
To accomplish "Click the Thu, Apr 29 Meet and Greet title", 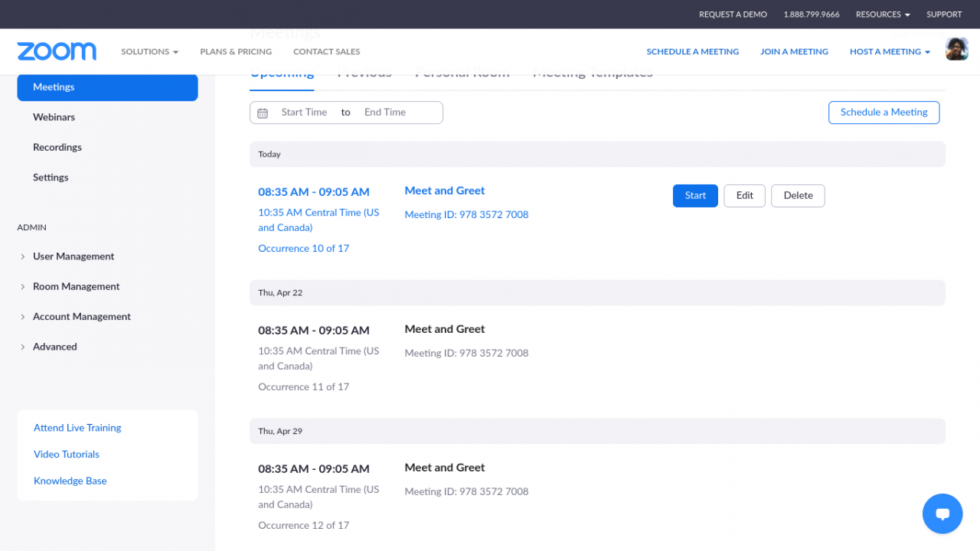I will (x=445, y=468).
